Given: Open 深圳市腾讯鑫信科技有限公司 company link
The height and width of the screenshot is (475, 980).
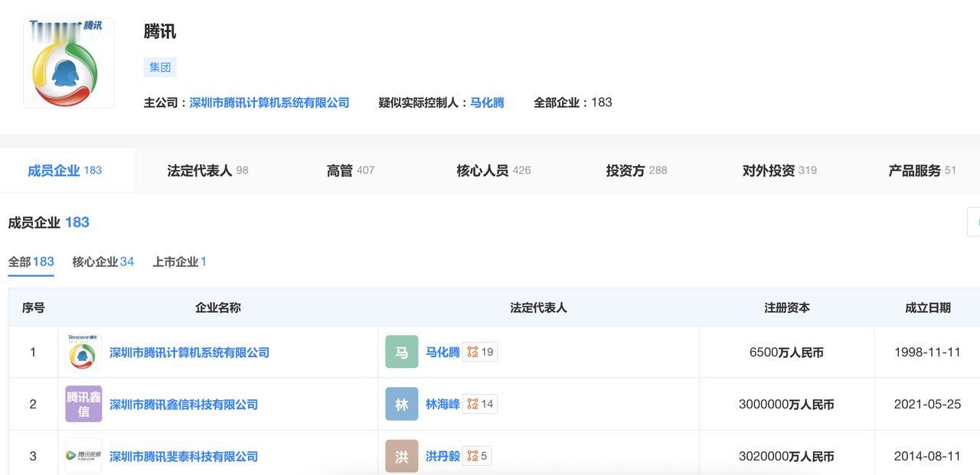Looking at the screenshot, I should point(184,405).
